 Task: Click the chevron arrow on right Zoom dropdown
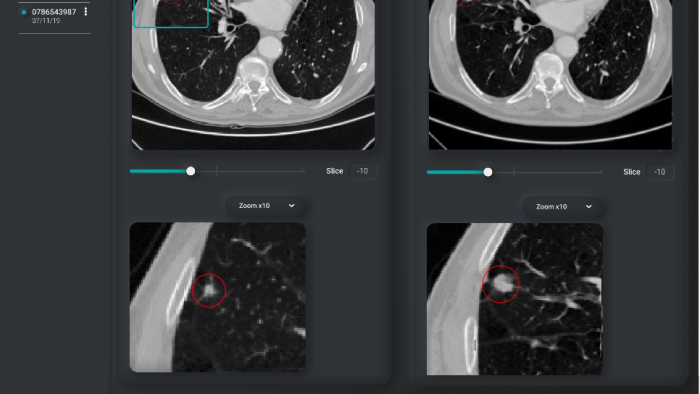point(588,207)
